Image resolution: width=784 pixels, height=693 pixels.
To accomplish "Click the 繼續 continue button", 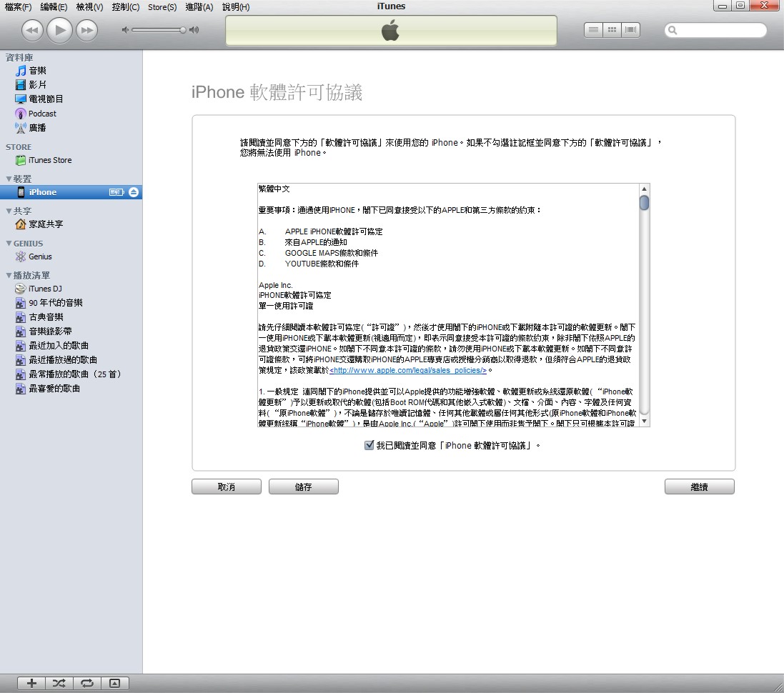I will [699, 487].
